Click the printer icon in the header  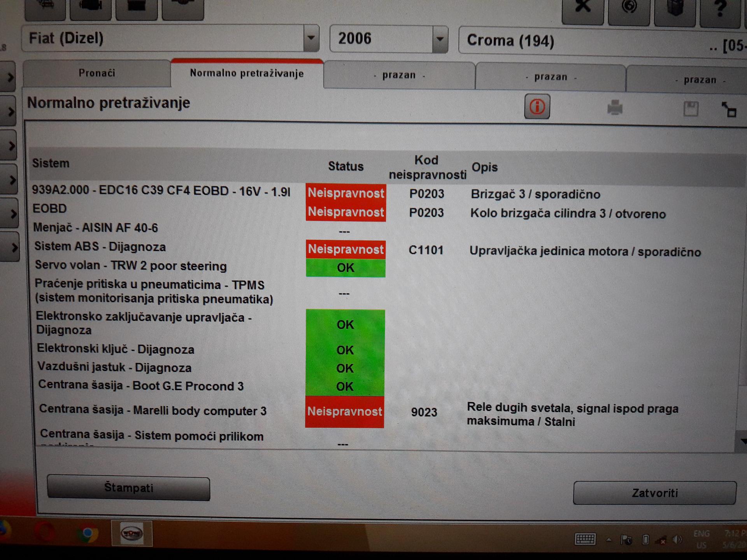(615, 108)
